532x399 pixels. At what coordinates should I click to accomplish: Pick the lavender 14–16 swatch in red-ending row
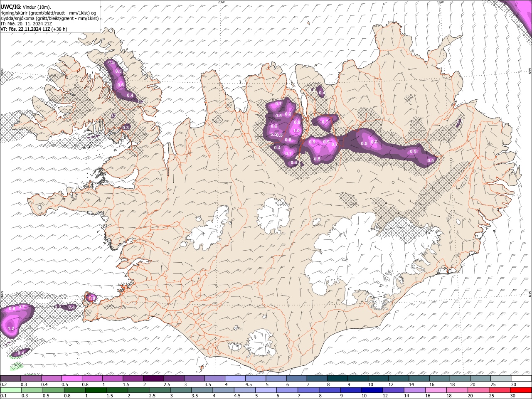click(415, 390)
